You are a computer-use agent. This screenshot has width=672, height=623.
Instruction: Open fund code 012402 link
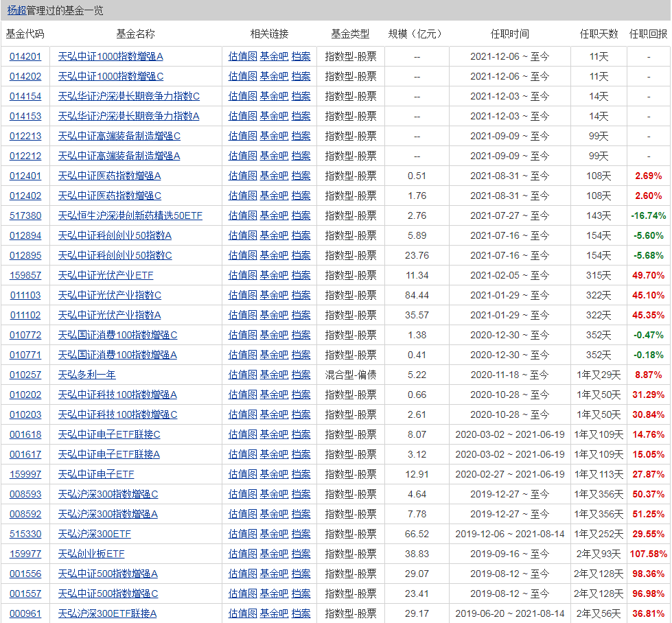tap(25, 196)
